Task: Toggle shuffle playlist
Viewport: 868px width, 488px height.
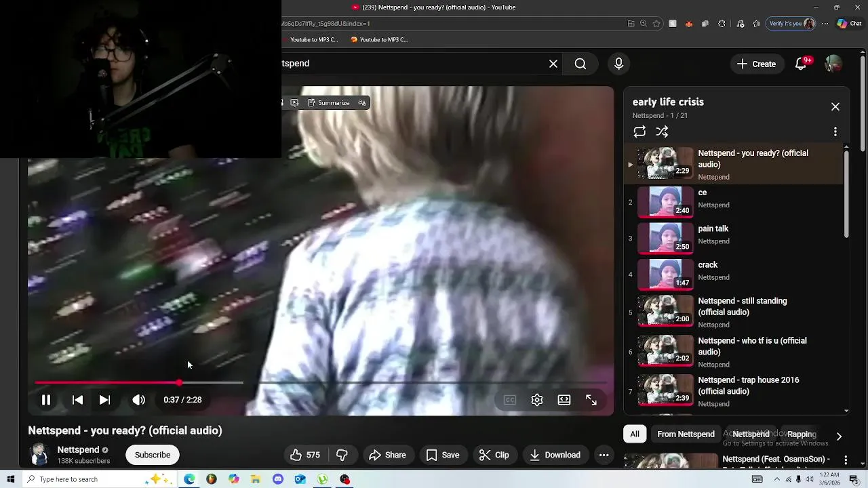Action: (663, 131)
